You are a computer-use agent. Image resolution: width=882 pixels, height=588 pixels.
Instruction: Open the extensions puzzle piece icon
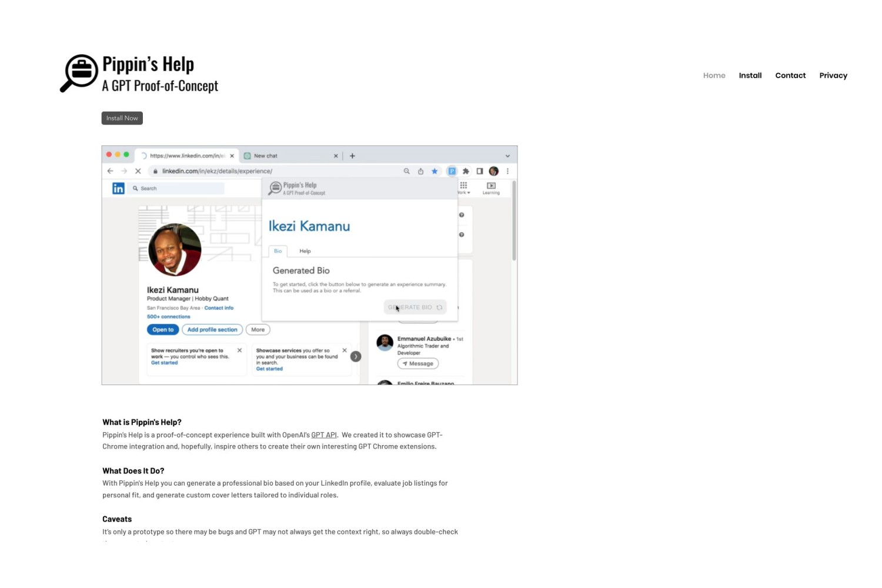[x=466, y=171]
